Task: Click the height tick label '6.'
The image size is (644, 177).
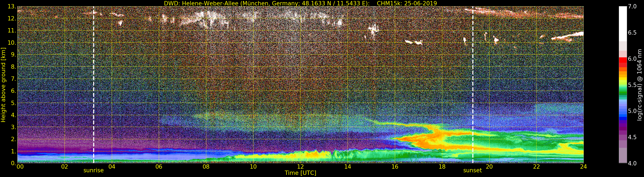Action: click(x=14, y=91)
